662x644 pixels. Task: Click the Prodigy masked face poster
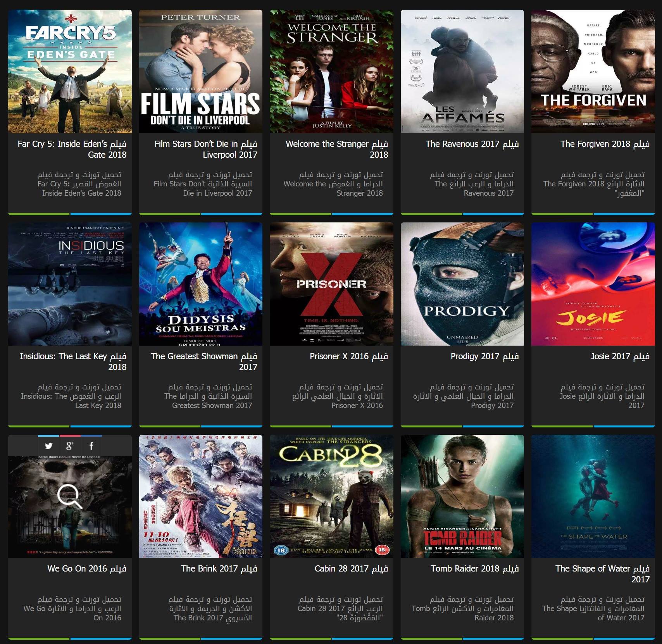[x=462, y=284]
